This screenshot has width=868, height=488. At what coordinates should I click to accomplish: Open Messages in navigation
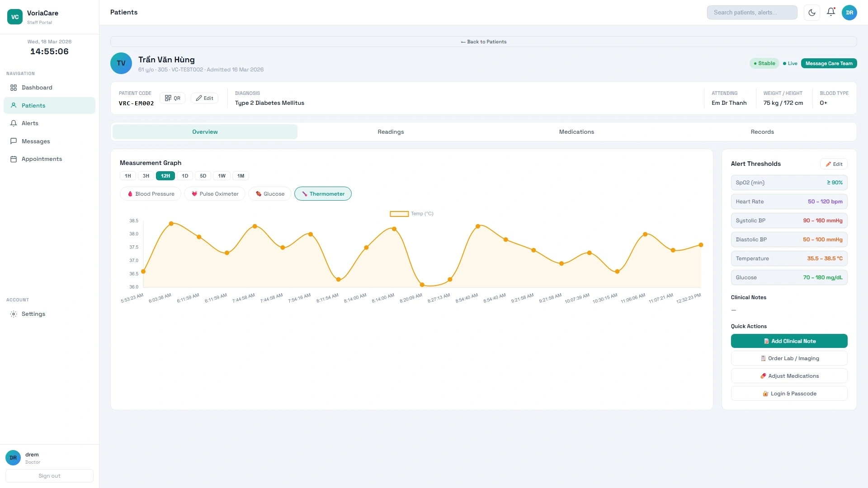point(36,141)
